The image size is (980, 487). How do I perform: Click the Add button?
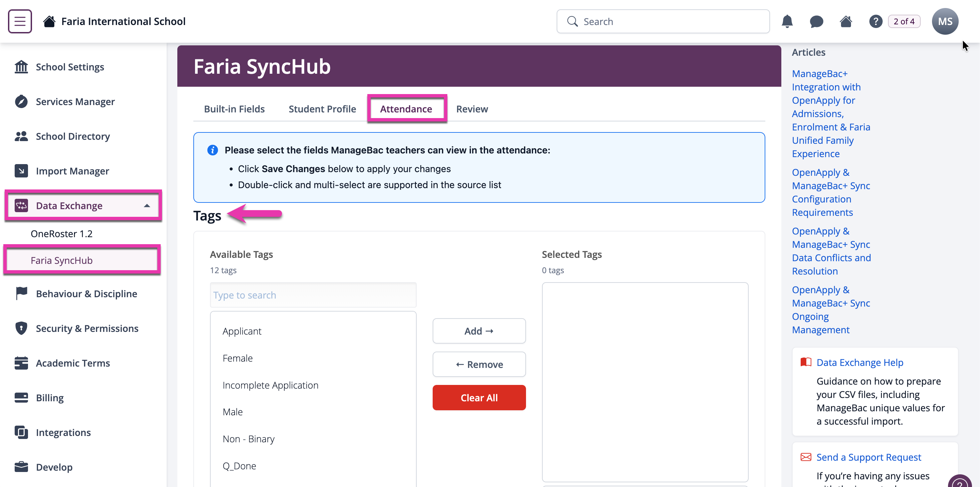479,331
